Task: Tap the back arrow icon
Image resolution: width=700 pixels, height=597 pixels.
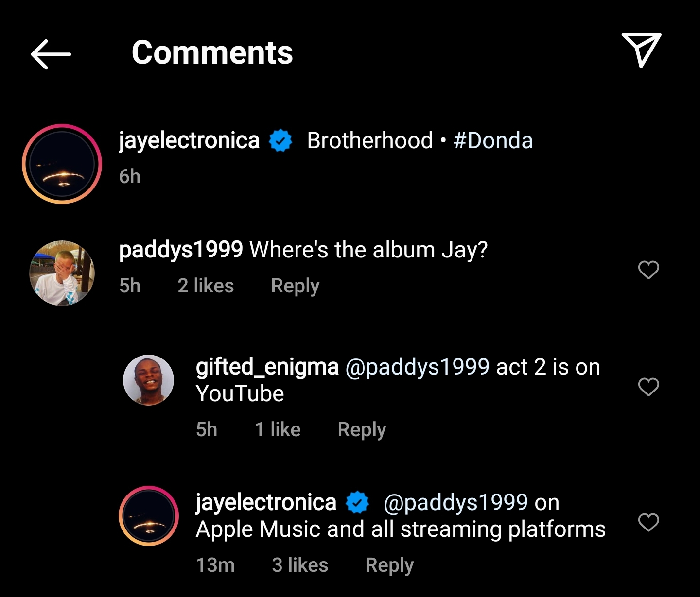Action: pos(51,54)
